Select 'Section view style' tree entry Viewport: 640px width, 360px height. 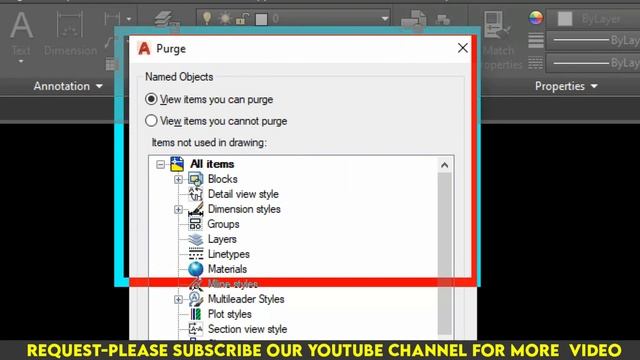tap(247, 329)
